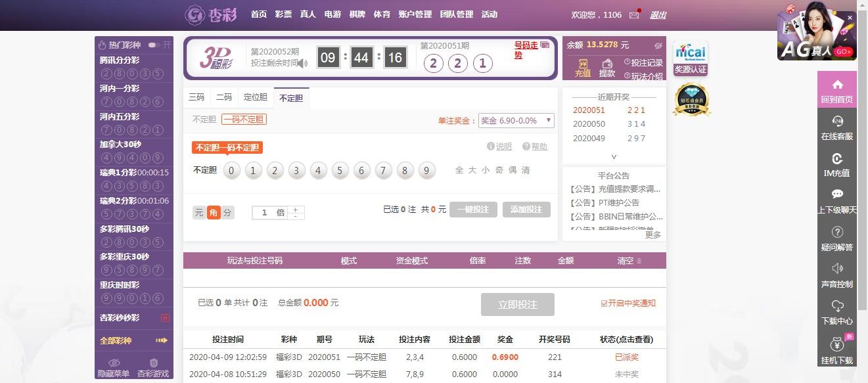
Task: Expand 全部彩种 all lottery types
Action: 133,340
